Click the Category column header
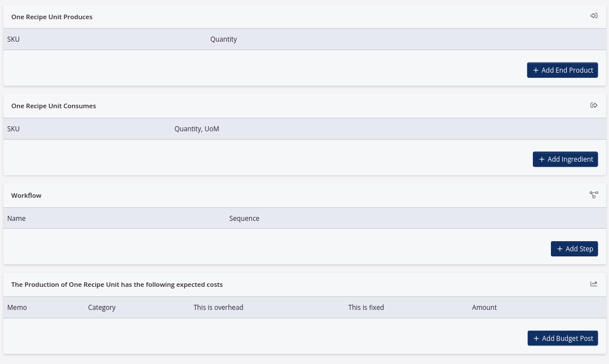This screenshot has width=609, height=364. click(x=101, y=308)
